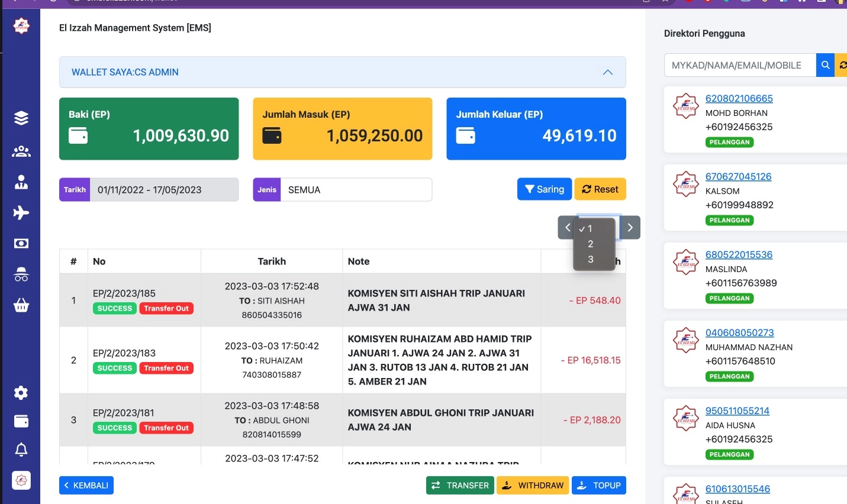Go to the next page arrow
The width and height of the screenshot is (847, 504).
tap(630, 228)
